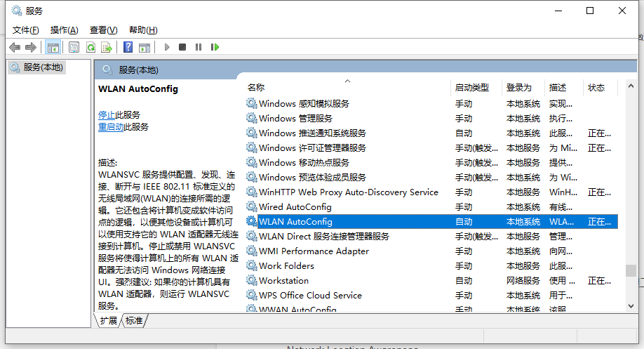The height and width of the screenshot is (349, 644).
Task: Select the Windows 感知模拟服务 name
Action: [304, 104]
